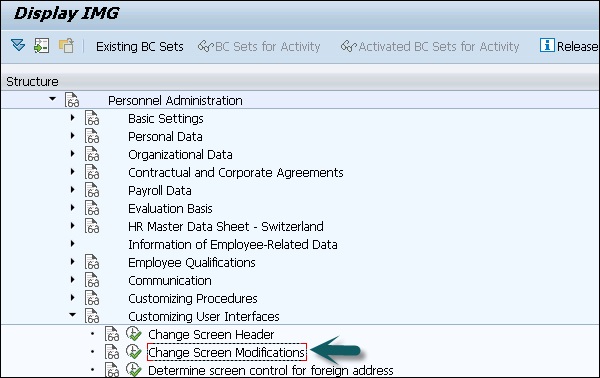Open documentation icon for Change Screen Header

pos(112,334)
